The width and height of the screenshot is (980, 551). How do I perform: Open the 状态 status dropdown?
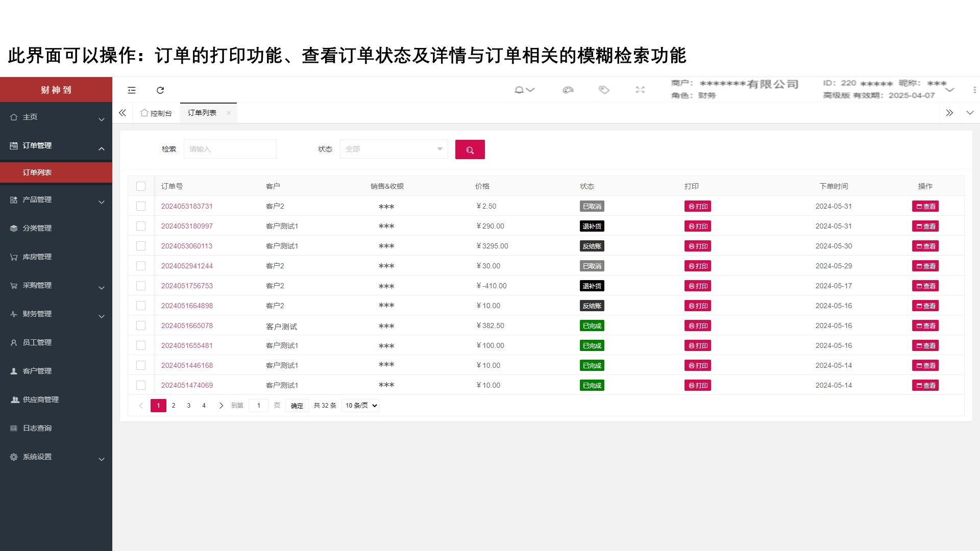click(394, 149)
